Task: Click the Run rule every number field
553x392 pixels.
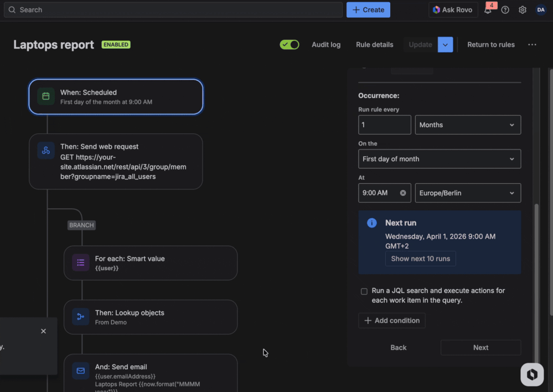Action: (384, 125)
